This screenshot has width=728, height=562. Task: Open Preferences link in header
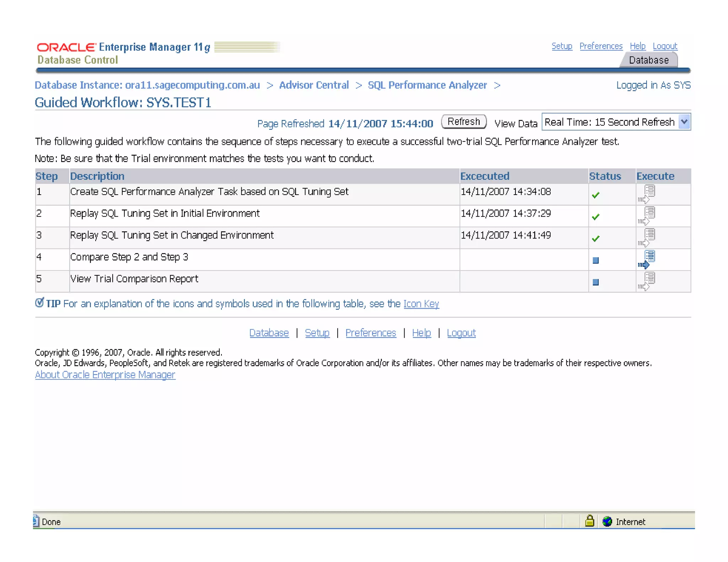click(601, 46)
